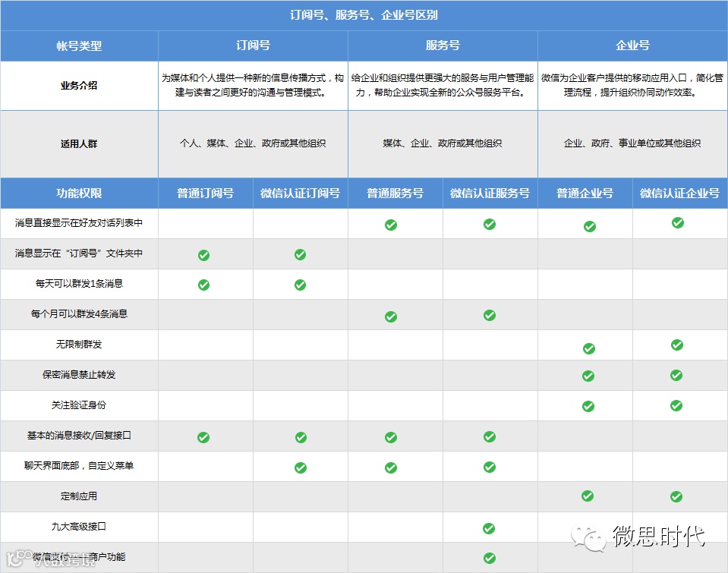Click 普通订阅号 checkmark in 基本的消息接收/回复接口 row
Image resolution: width=728 pixels, height=573 pixels.
pyautogui.click(x=203, y=437)
